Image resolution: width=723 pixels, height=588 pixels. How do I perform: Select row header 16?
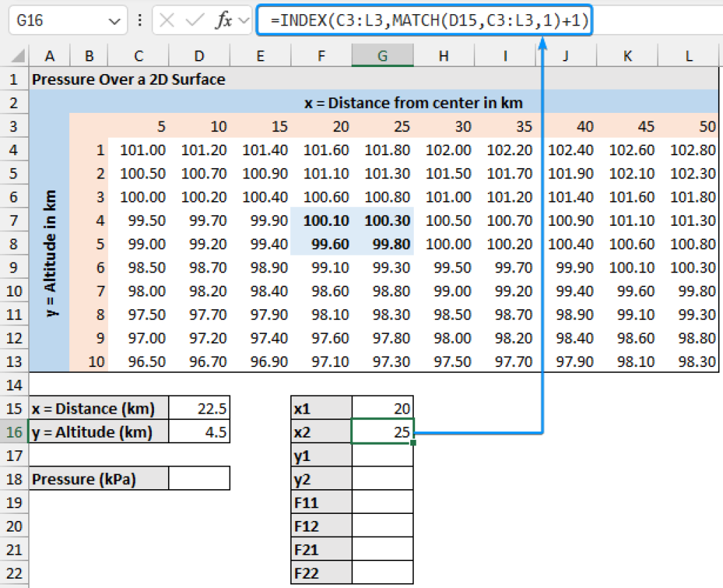click(14, 431)
